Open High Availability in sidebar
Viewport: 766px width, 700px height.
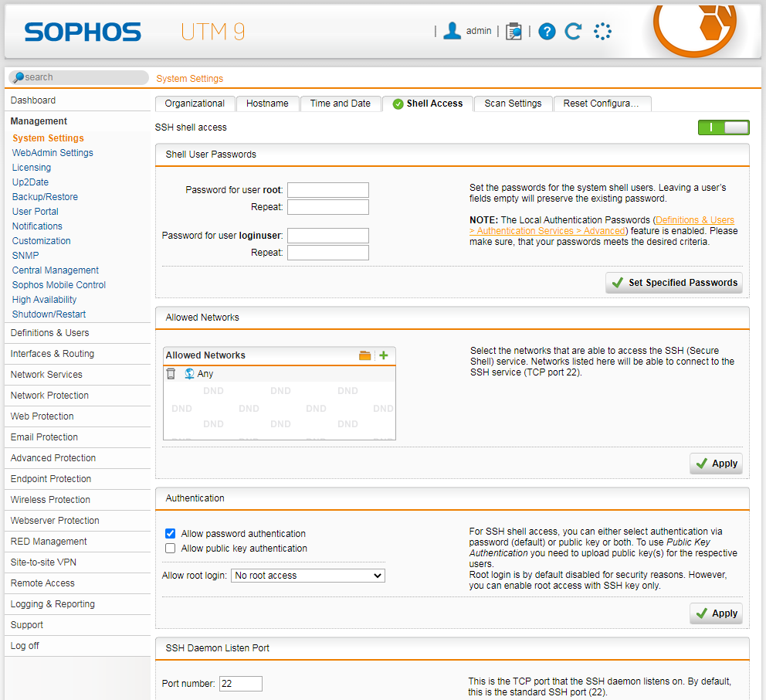coord(45,300)
